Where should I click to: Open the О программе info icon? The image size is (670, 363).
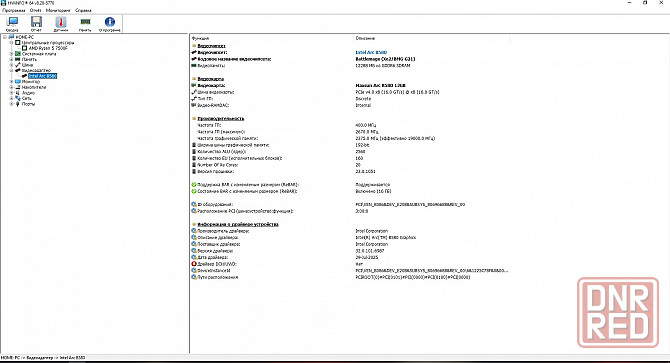(110, 22)
